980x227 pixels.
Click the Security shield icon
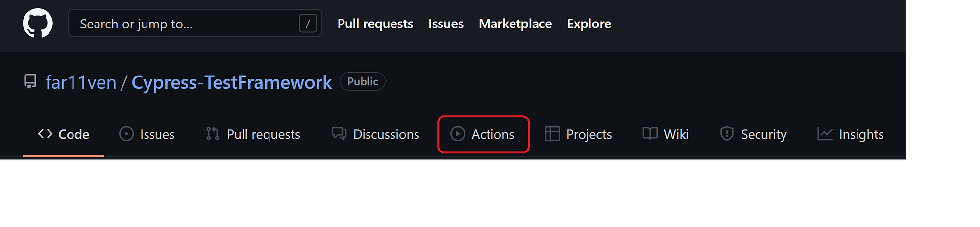coord(727,134)
